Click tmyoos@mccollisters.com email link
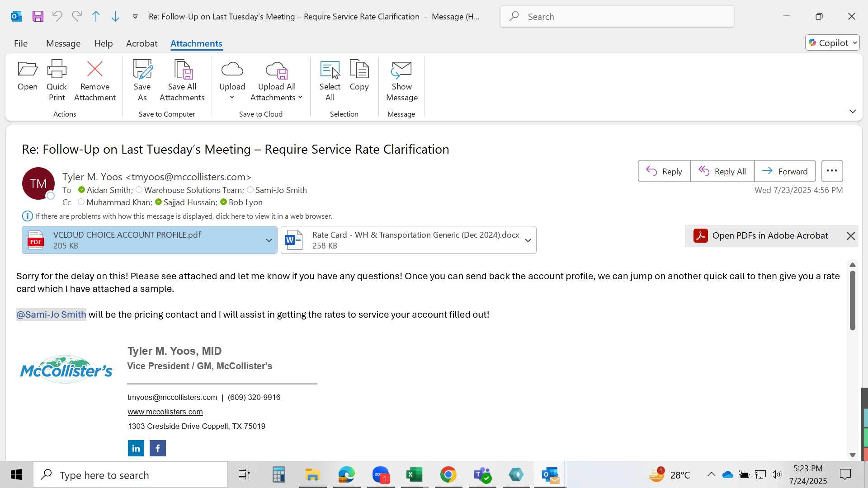Viewport: 868px width, 488px height. pos(172,397)
